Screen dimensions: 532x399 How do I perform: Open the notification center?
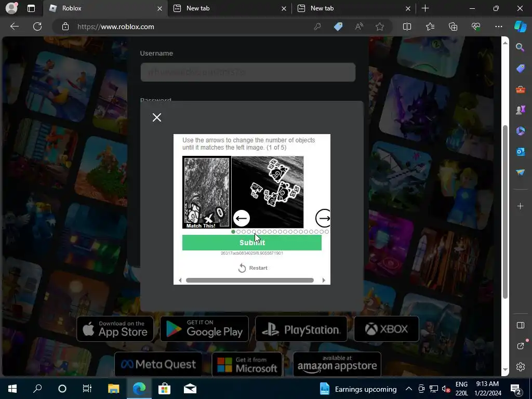(516, 389)
